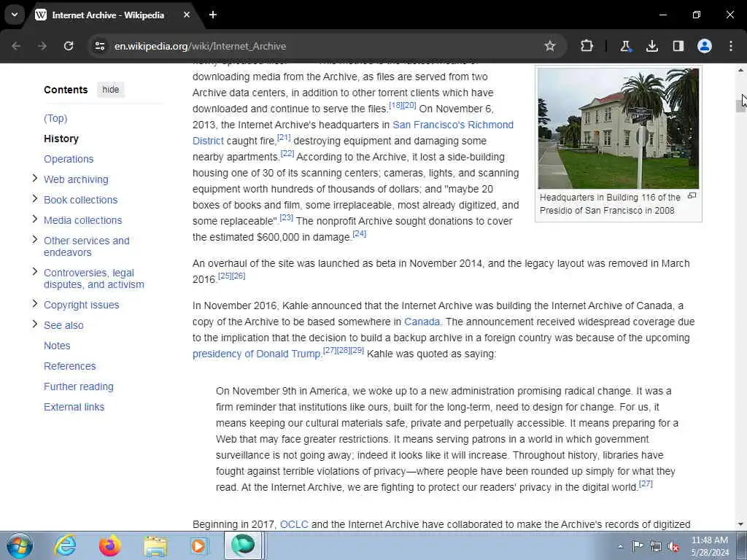747x560 pixels.
Task: Open citation reference [24]
Action: click(x=359, y=233)
